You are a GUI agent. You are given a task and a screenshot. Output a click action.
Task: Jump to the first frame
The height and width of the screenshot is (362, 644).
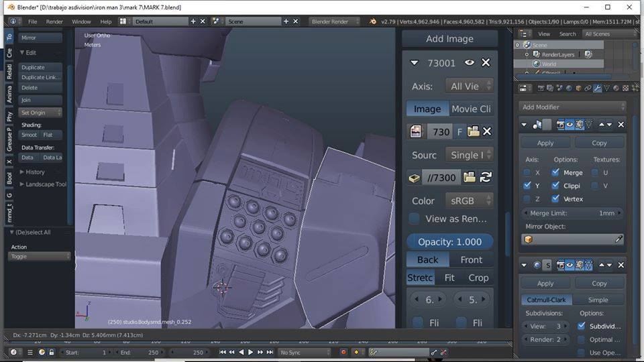[x=222, y=352]
